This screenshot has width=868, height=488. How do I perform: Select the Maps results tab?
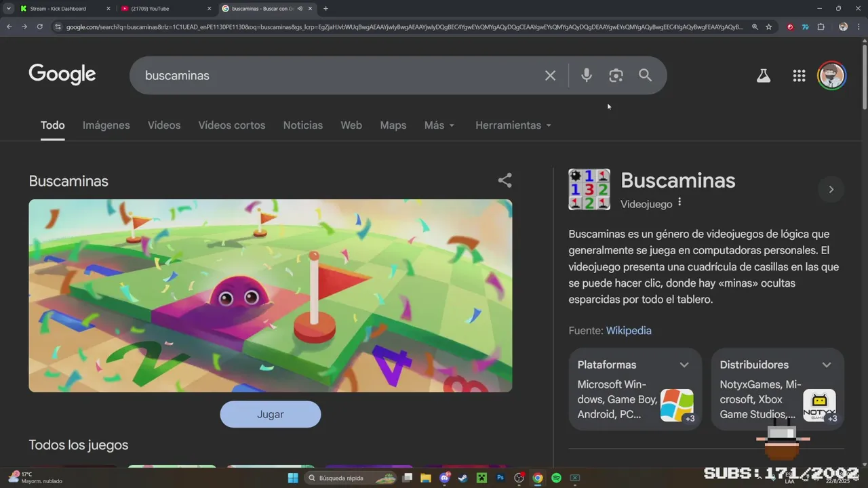[393, 125]
